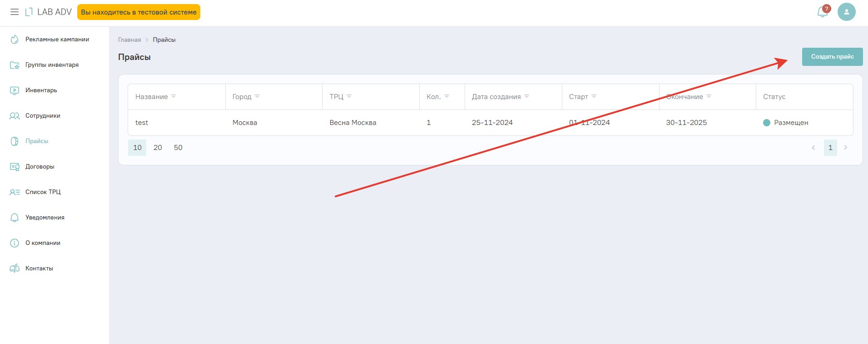Open the test price row

point(142,123)
